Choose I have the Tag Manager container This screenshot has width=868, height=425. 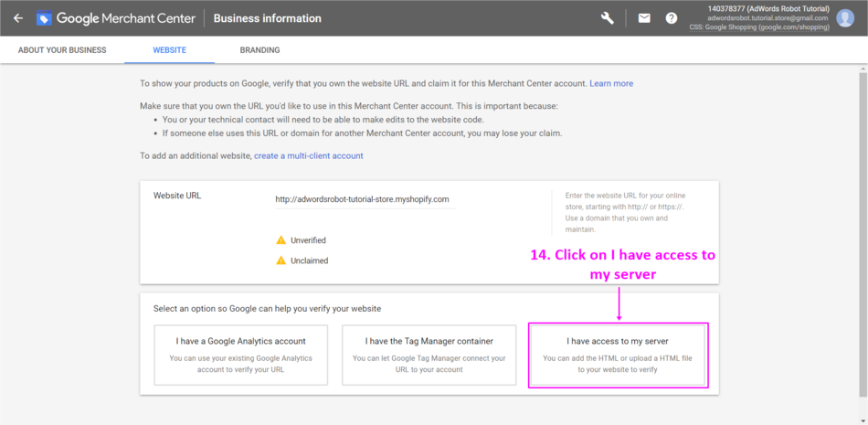pyautogui.click(x=429, y=354)
